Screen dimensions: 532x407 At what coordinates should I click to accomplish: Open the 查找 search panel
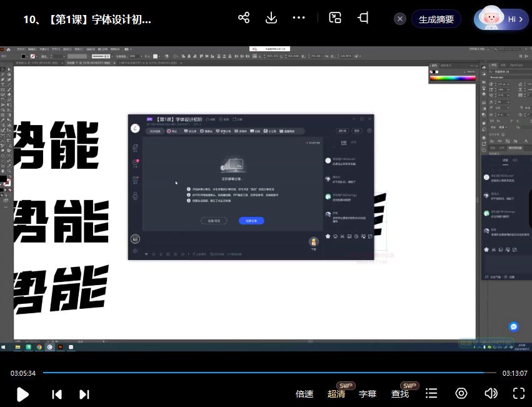tap(399, 394)
